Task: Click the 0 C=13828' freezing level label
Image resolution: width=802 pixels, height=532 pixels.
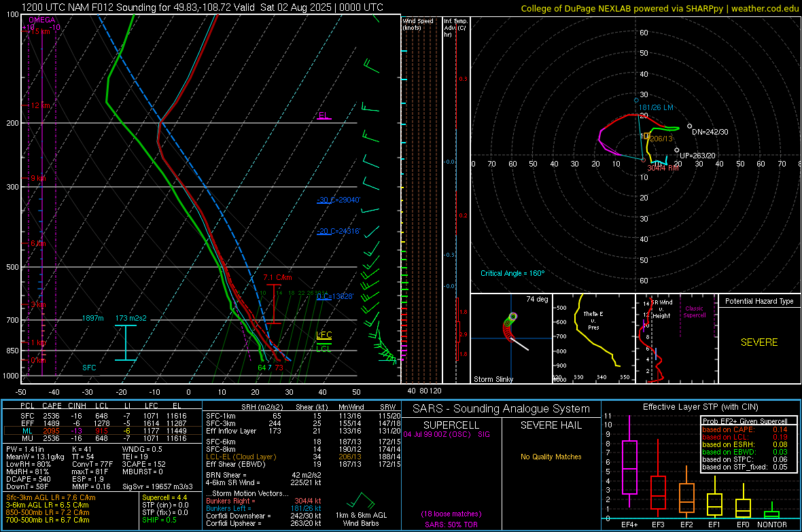Action: click(335, 297)
